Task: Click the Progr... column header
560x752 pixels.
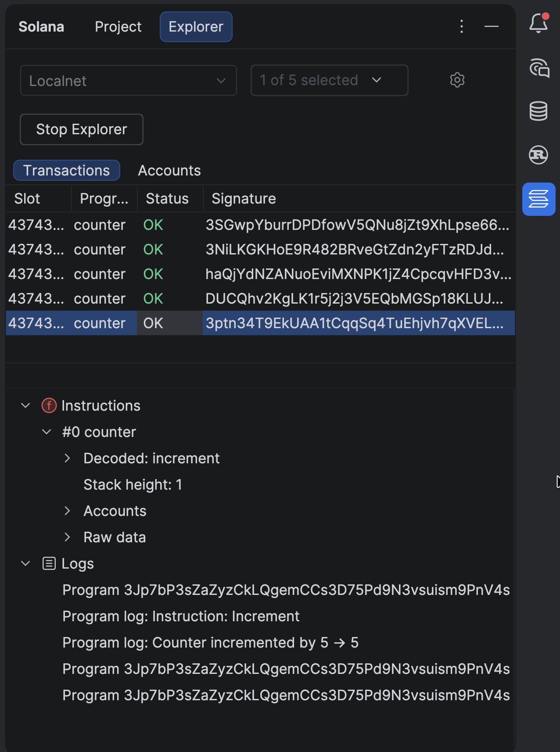Action: [104, 199]
